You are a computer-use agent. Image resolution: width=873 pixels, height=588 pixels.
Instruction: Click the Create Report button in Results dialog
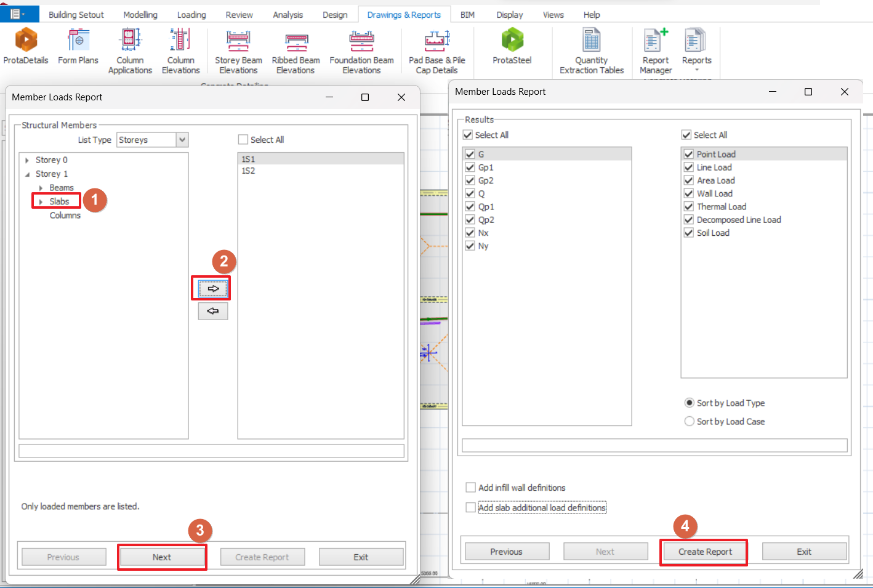(704, 552)
